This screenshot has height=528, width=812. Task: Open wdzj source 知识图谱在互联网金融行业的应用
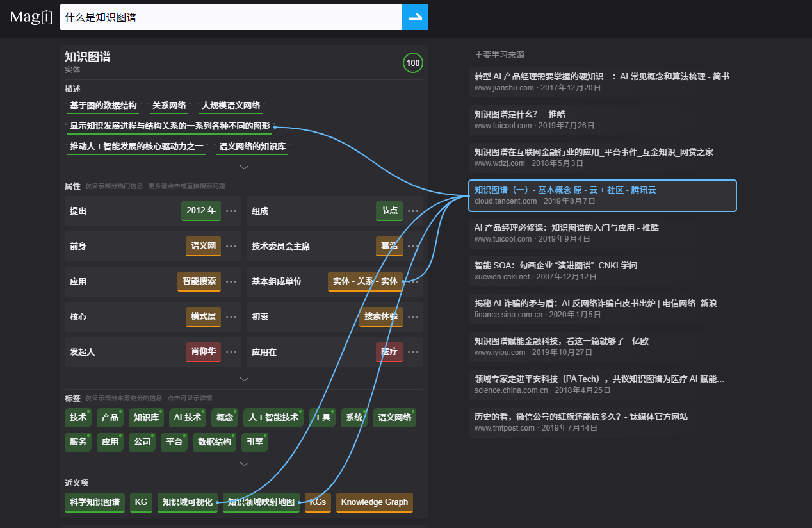click(x=603, y=158)
